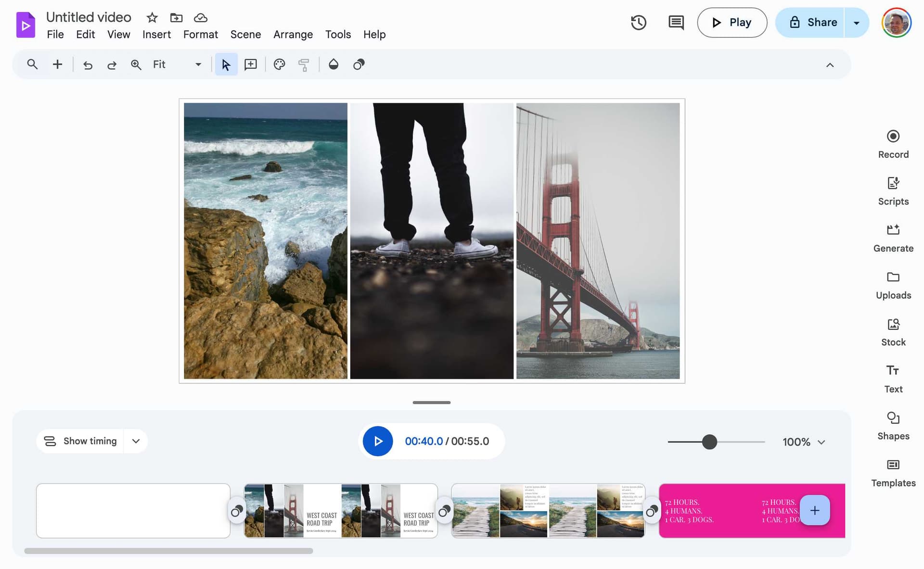Click the Play button in header
924x569 pixels.
coord(731,23)
